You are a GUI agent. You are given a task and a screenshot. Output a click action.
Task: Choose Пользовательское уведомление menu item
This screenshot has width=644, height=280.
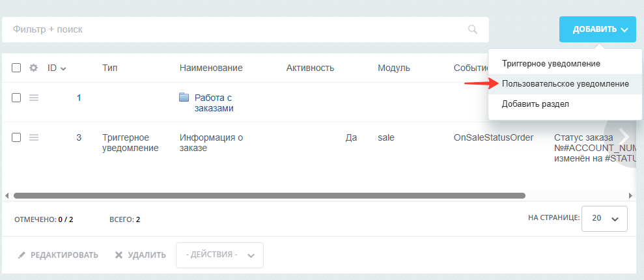point(565,84)
